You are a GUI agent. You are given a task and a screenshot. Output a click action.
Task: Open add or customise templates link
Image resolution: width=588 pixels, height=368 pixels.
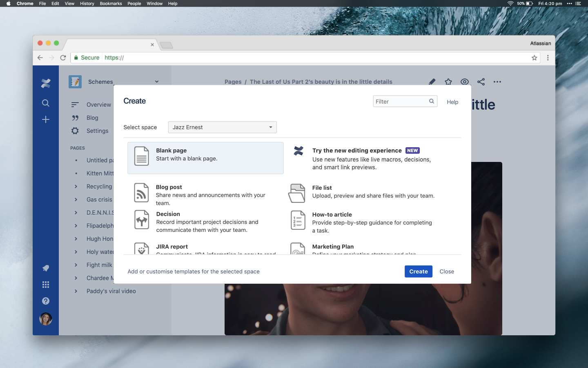pos(194,272)
